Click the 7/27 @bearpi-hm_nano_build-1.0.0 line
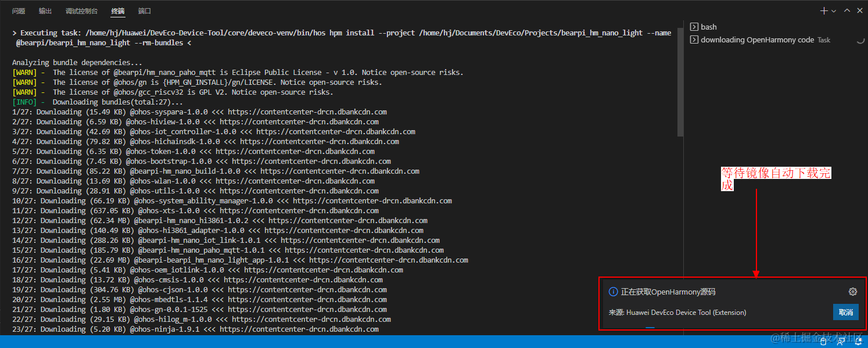Image resolution: width=868 pixels, height=348 pixels. click(x=216, y=171)
